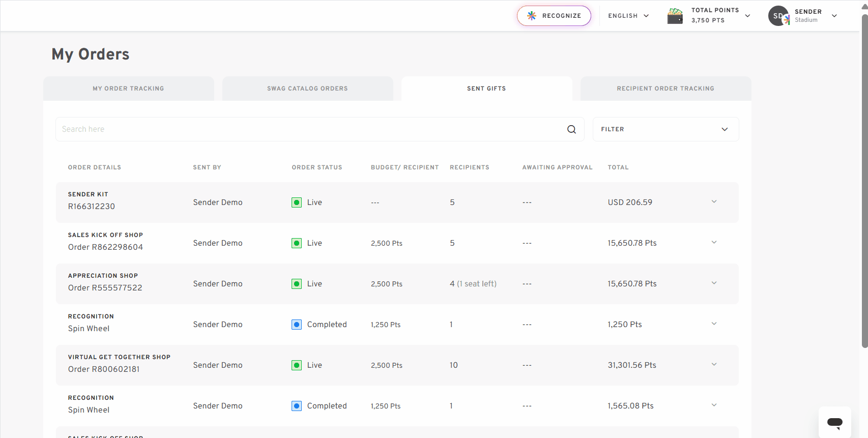Click Completed status icon for 1,565.08 Pts order
868x438 pixels.
click(x=297, y=406)
